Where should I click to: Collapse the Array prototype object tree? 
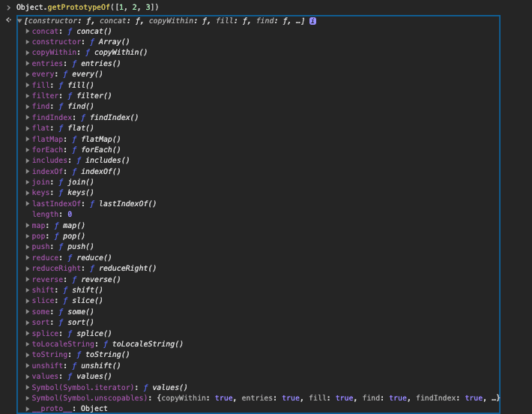point(19,21)
